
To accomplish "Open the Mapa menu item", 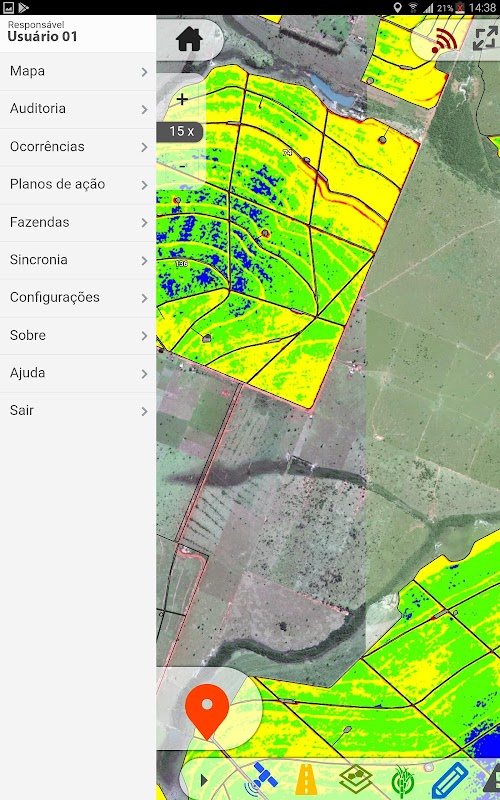I will (78, 71).
